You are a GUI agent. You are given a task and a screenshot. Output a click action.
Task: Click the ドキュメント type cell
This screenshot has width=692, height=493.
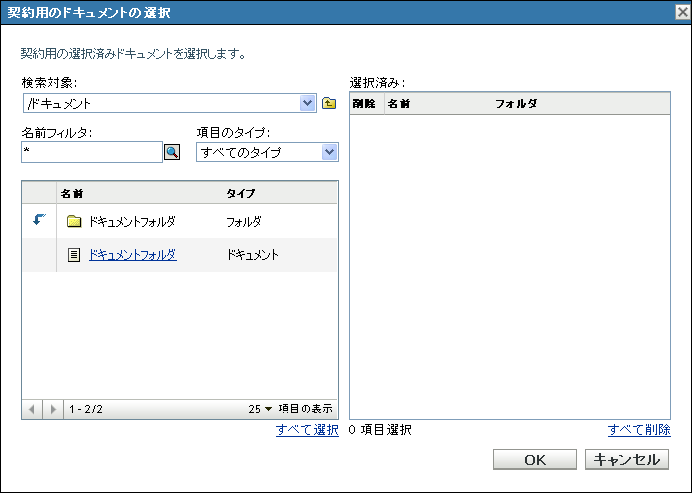coord(252,255)
